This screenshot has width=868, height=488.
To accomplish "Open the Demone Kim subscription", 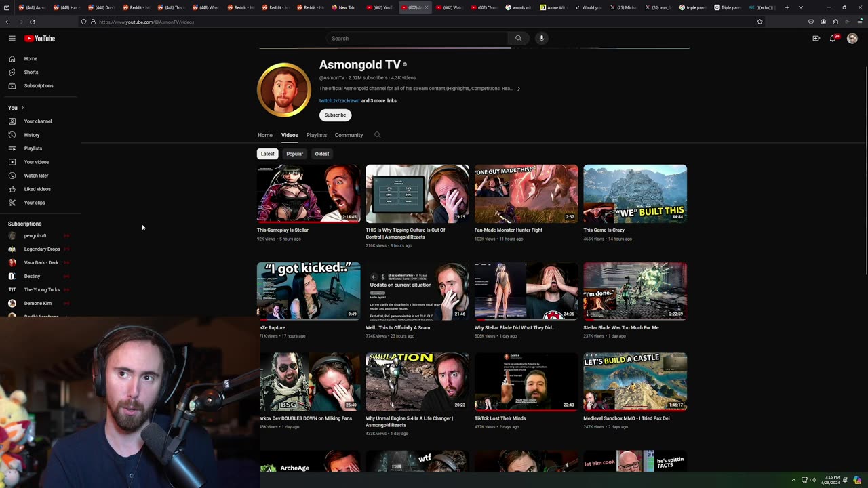I will click(41, 304).
